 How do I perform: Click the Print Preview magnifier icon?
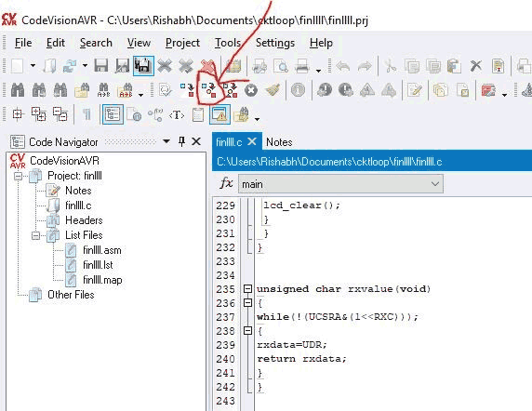281,66
